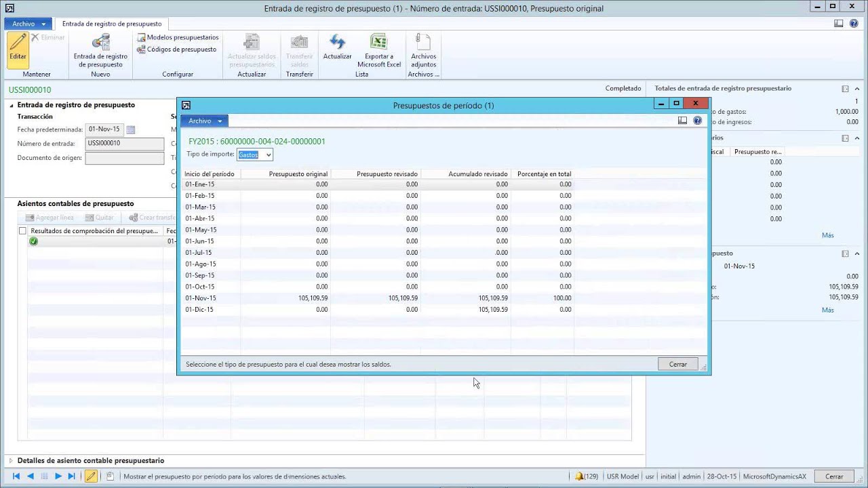Click the Fecha predeterminada date field
The height and width of the screenshot is (488, 868).
(x=104, y=129)
